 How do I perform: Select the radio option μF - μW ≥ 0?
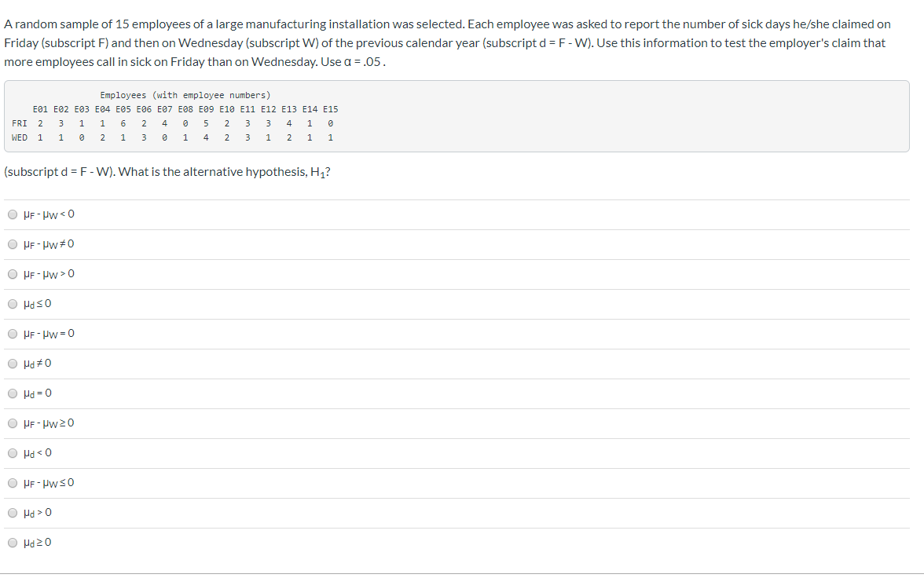pos(13,423)
